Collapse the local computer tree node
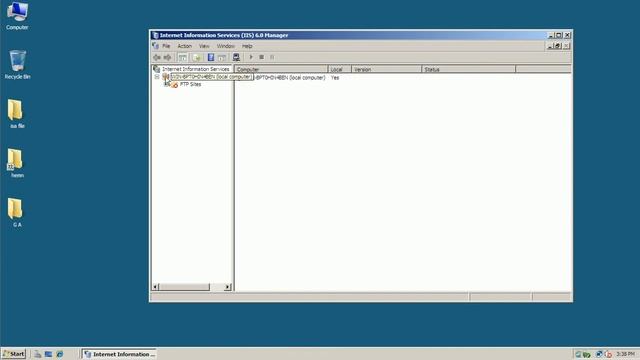 click(x=157, y=77)
